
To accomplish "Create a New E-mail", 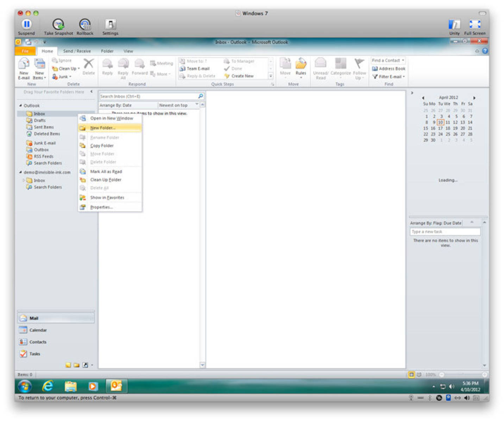I will (24, 69).
